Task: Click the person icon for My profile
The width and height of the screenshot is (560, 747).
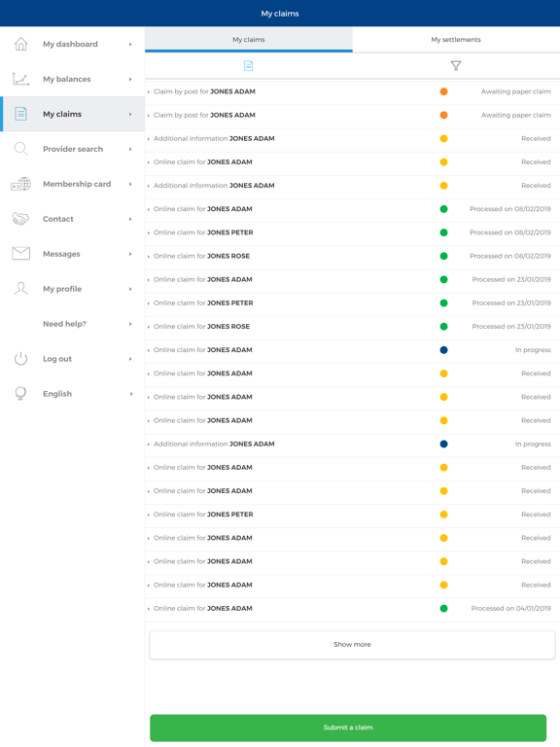Action: pos(21,289)
